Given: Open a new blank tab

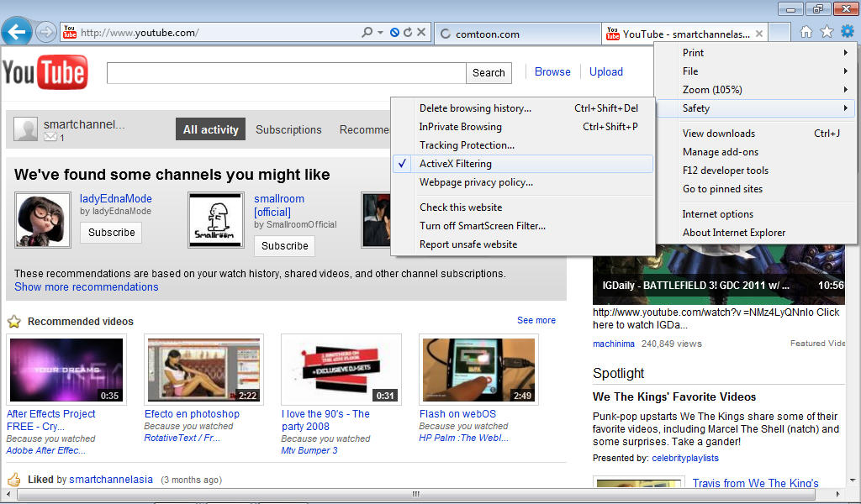Looking at the screenshot, I should point(779,33).
